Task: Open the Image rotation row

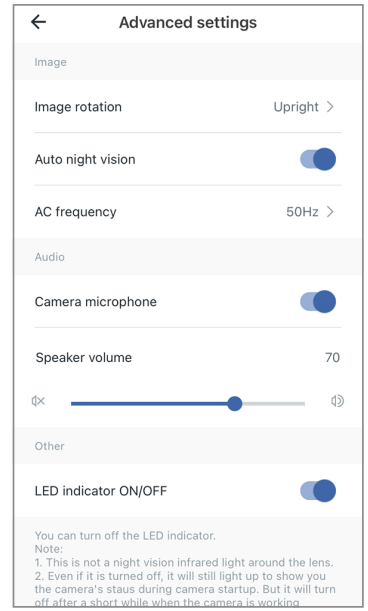Action: (x=188, y=107)
